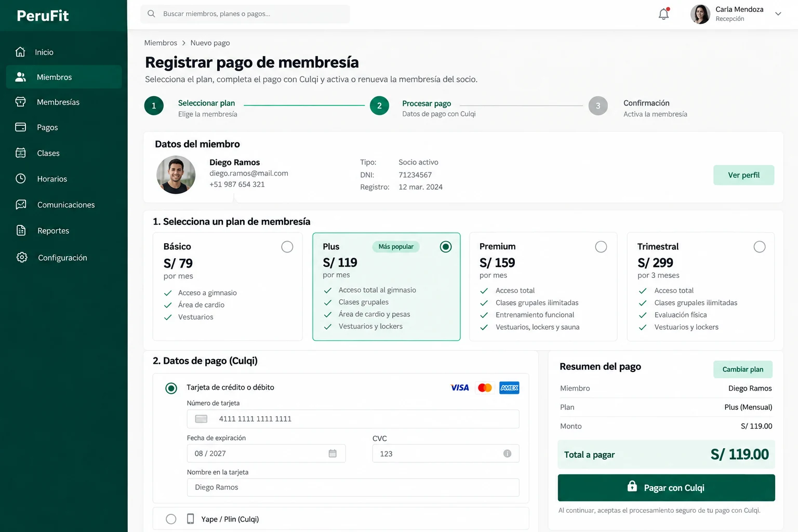The height and width of the screenshot is (532, 798).
Task: Click the Visa card logo
Action: coord(460,388)
